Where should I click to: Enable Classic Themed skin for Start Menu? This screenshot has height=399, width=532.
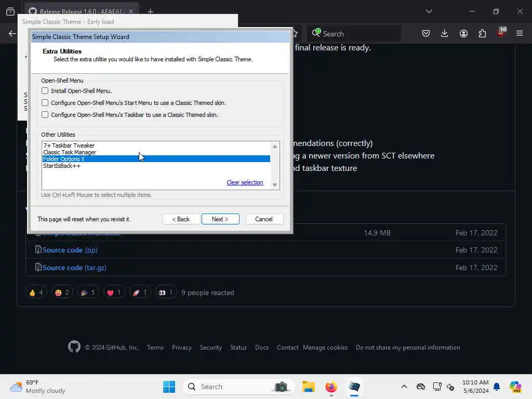[x=45, y=102]
